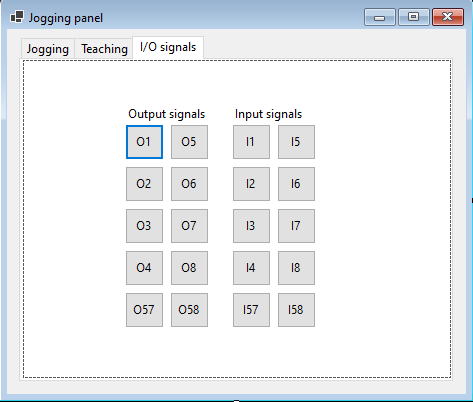Toggle output signal O1

144,142
